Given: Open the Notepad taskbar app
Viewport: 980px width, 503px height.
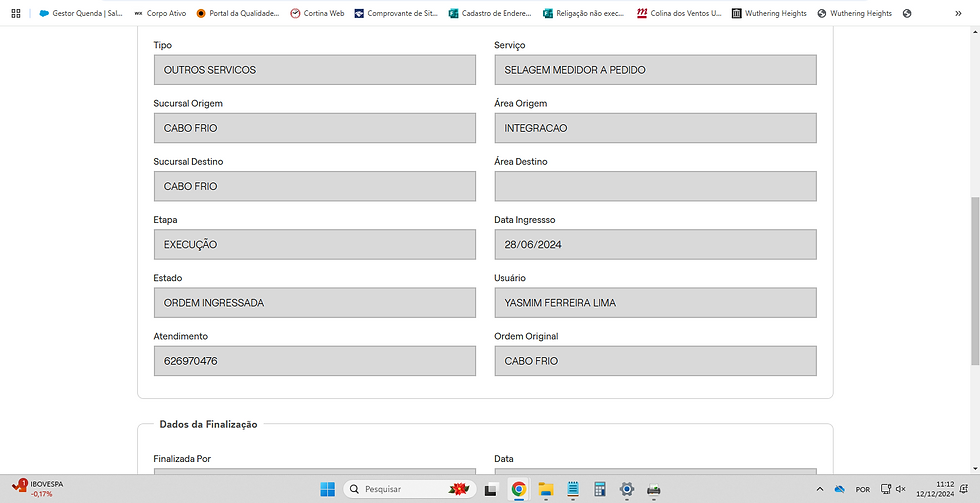Looking at the screenshot, I should pyautogui.click(x=572, y=489).
